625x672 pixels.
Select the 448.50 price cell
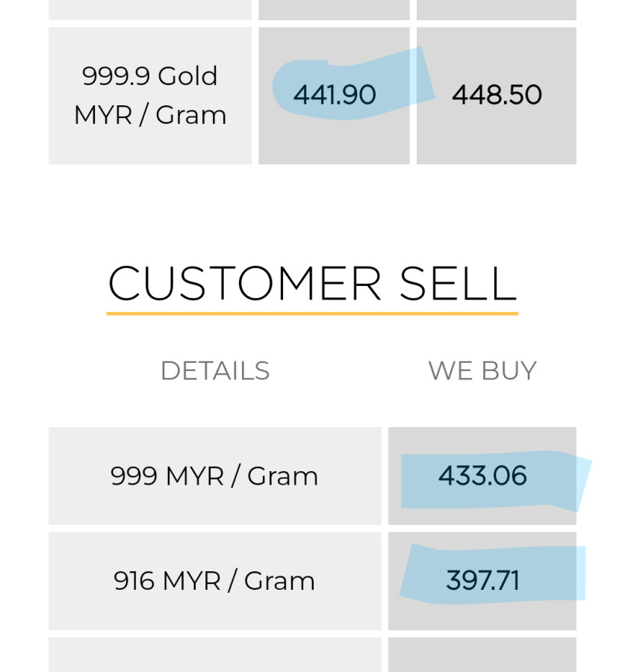(x=497, y=95)
